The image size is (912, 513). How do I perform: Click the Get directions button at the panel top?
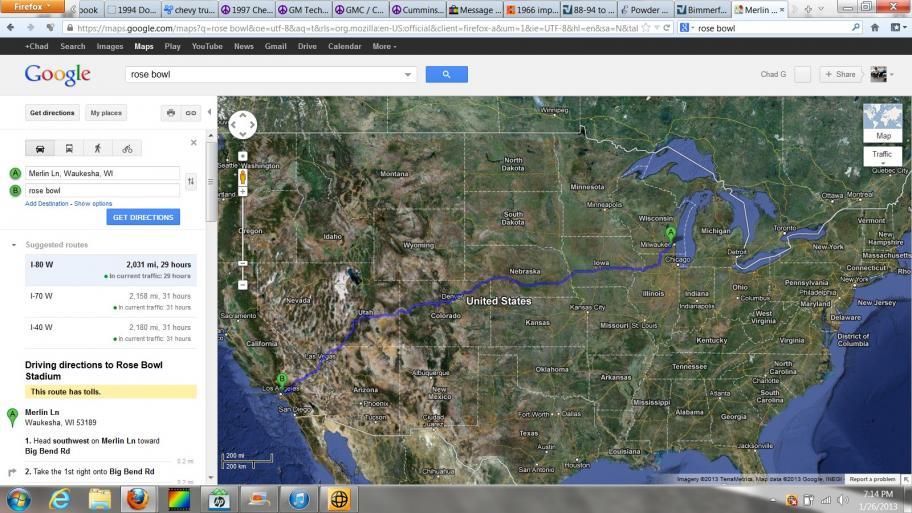(x=52, y=113)
